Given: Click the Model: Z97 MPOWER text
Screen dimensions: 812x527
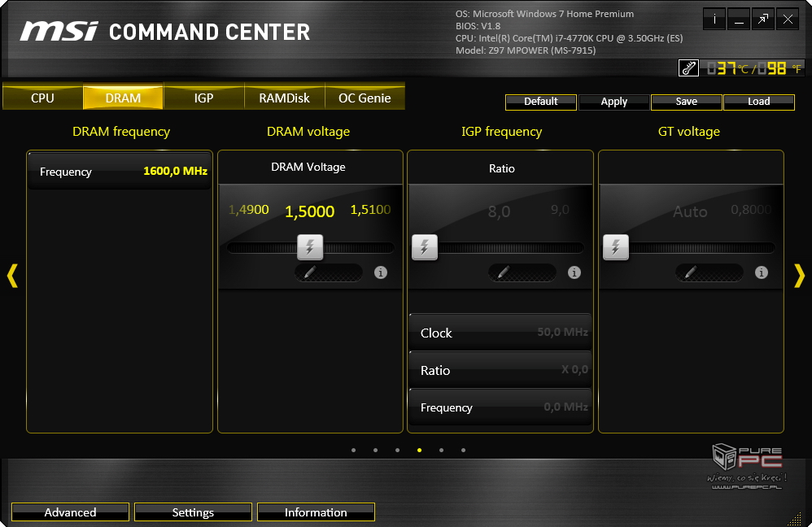Looking at the screenshot, I should [526, 50].
